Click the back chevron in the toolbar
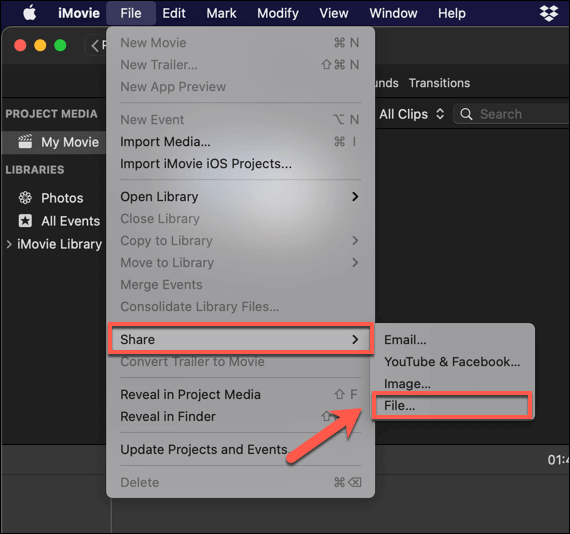The width and height of the screenshot is (570, 534). pyautogui.click(x=95, y=46)
